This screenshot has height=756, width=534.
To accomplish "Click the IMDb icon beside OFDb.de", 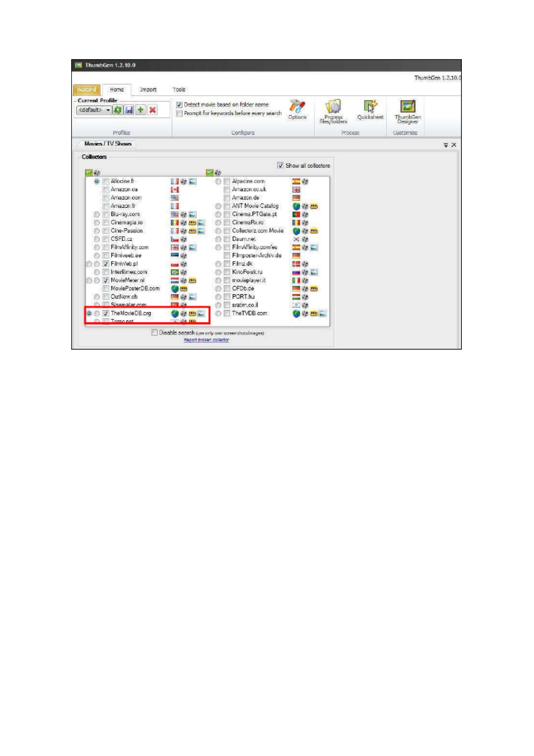I will pyautogui.click(x=314, y=289).
